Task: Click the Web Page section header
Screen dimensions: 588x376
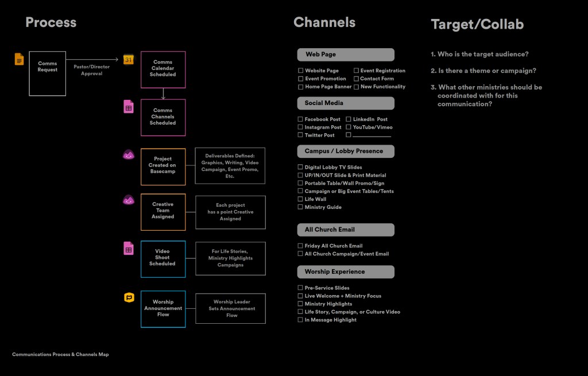Action: (346, 55)
